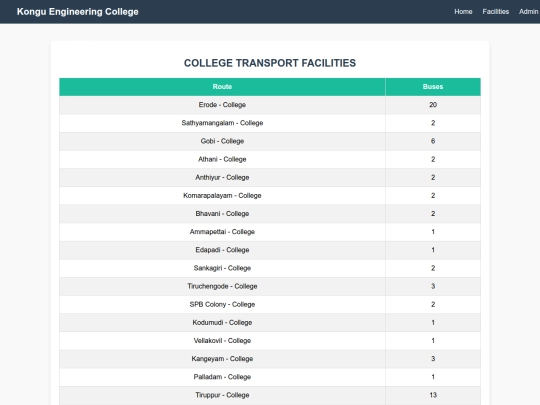
Task: Click the bus count 3 for Tiruchengode
Action: 433,286
